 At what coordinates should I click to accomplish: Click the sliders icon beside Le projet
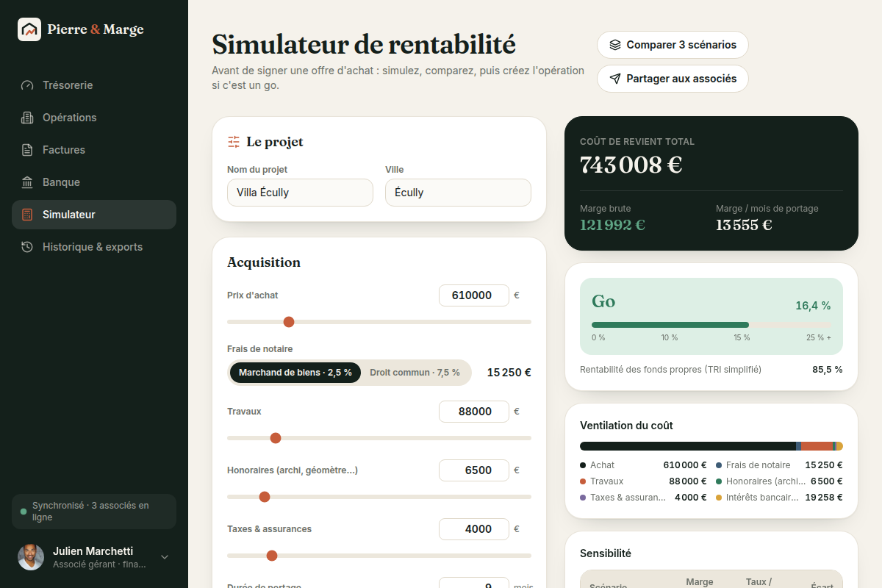[x=234, y=142]
